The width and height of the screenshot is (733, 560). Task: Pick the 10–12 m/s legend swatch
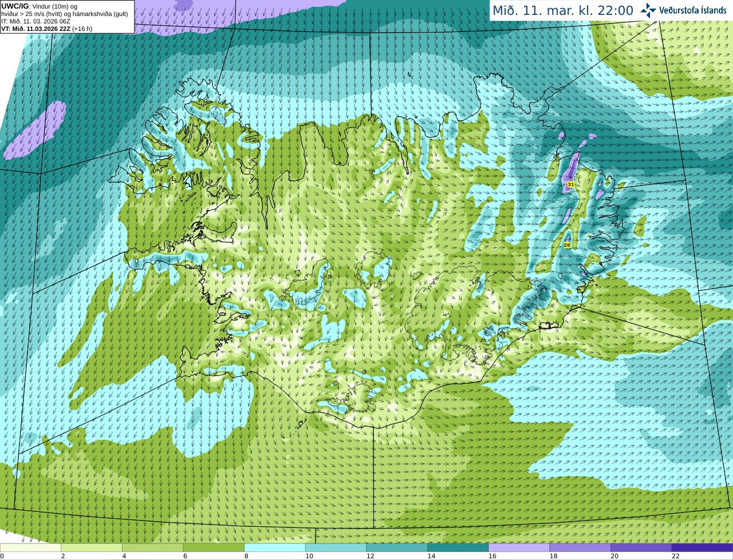click(x=336, y=547)
